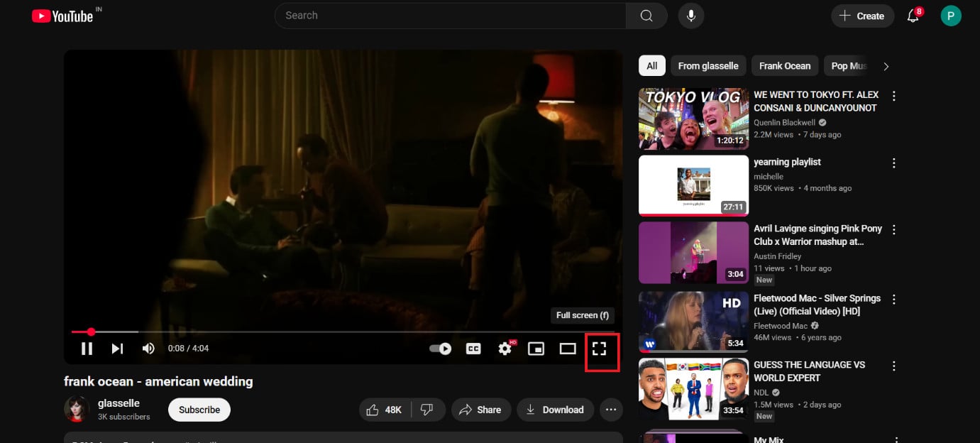The height and width of the screenshot is (443, 980).
Task: Show more filter chips with arrow
Action: [x=886, y=66]
